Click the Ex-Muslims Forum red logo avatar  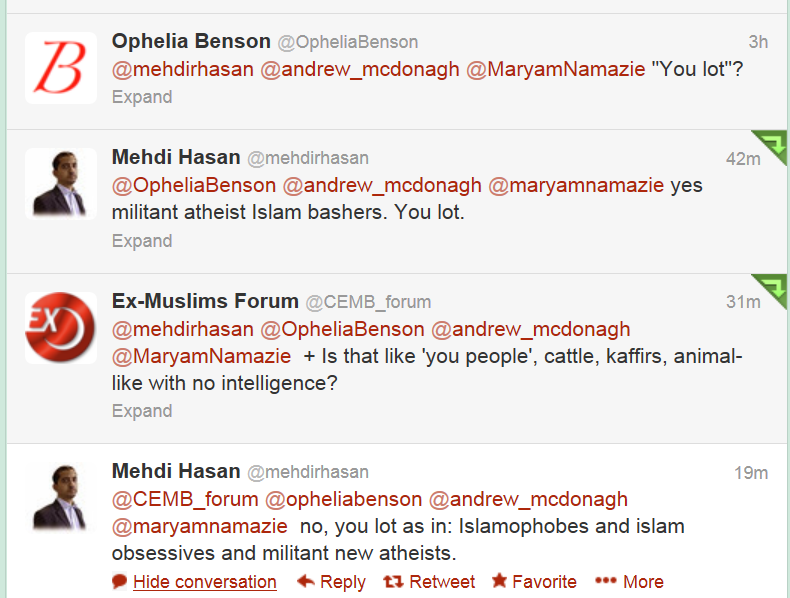[x=61, y=327]
